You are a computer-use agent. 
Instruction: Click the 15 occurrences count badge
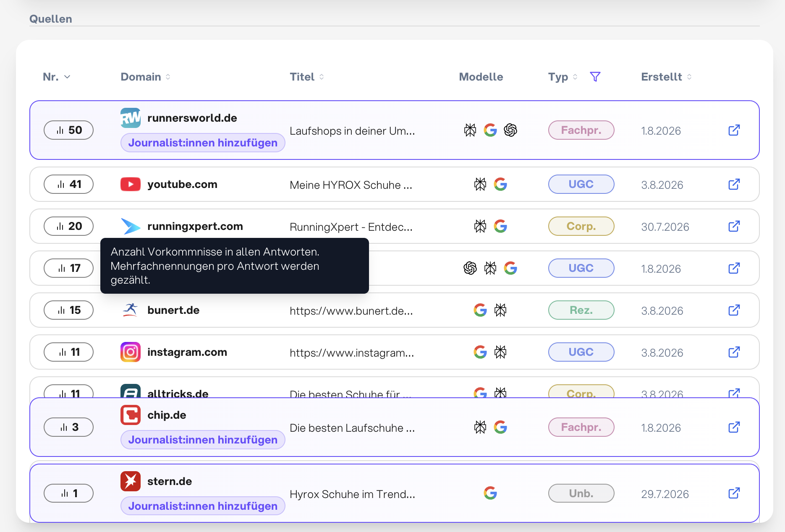click(x=68, y=310)
